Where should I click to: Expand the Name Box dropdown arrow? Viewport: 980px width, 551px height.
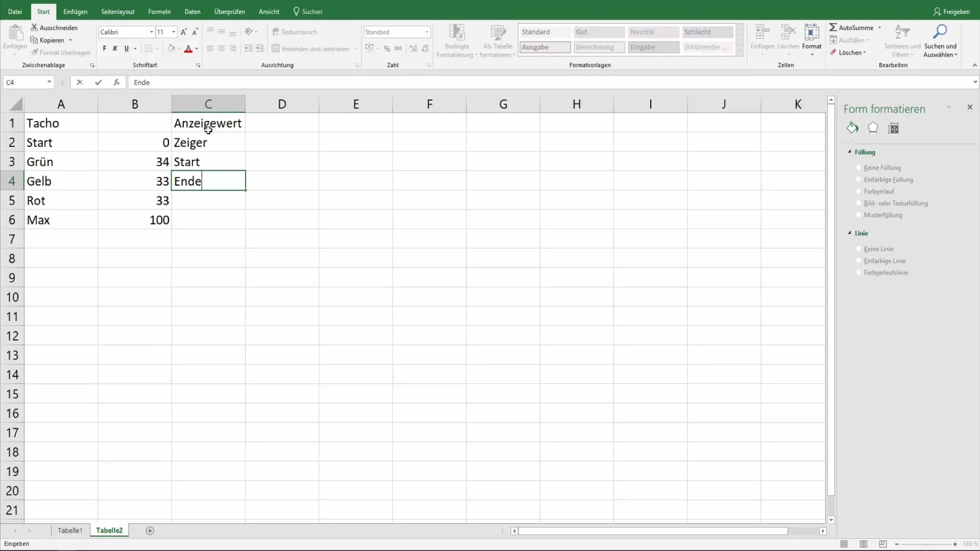click(x=49, y=82)
